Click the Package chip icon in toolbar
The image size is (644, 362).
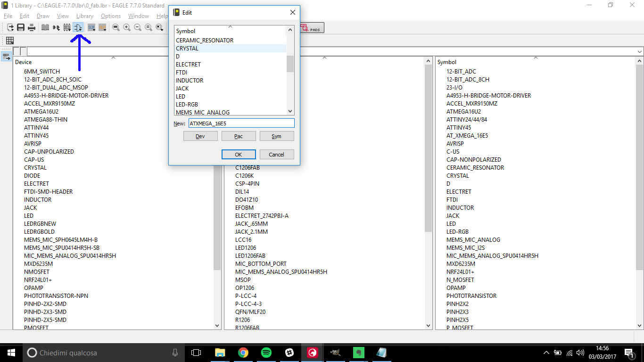click(67, 28)
